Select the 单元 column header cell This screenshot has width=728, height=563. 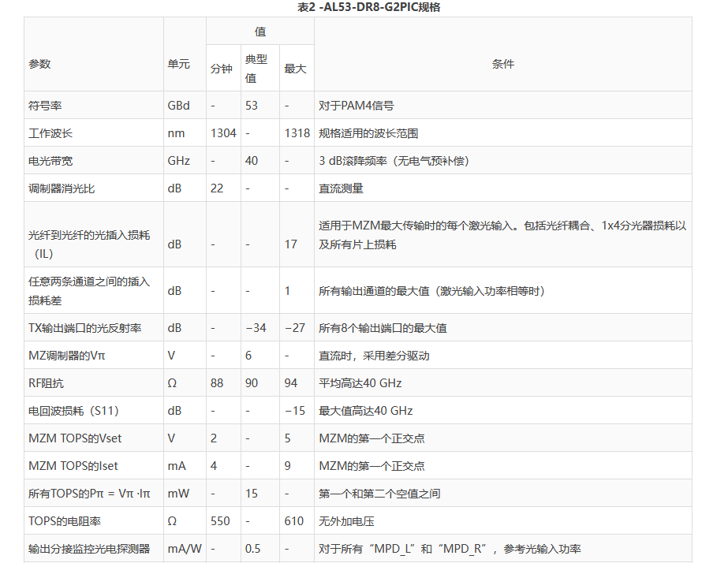pyautogui.click(x=179, y=64)
